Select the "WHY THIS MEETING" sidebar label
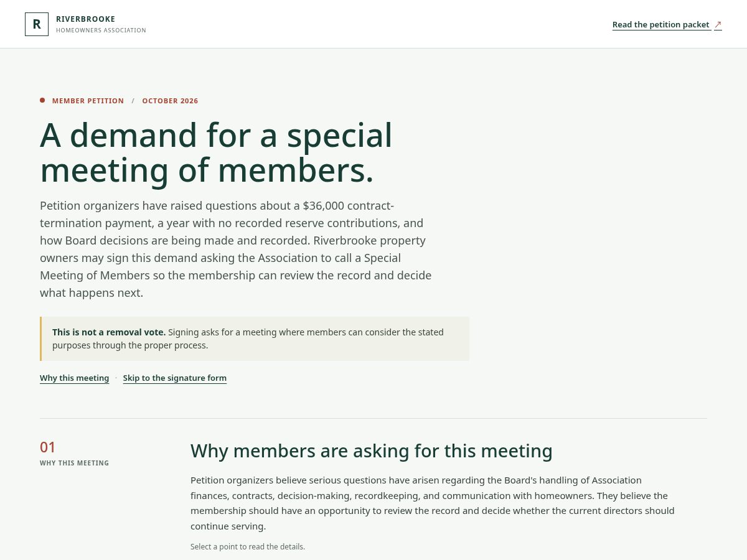Image resolution: width=747 pixels, height=560 pixels. [x=74, y=463]
